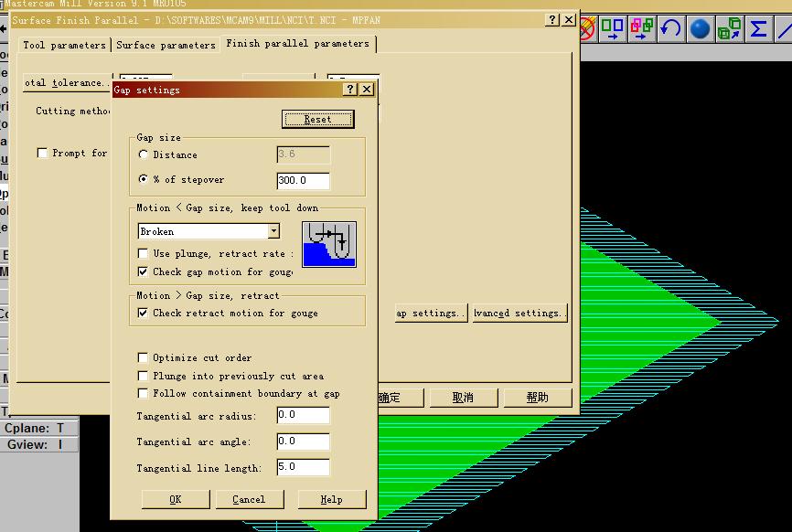Select the Distance radio button
Image resolution: width=792 pixels, height=532 pixels.
(x=144, y=154)
